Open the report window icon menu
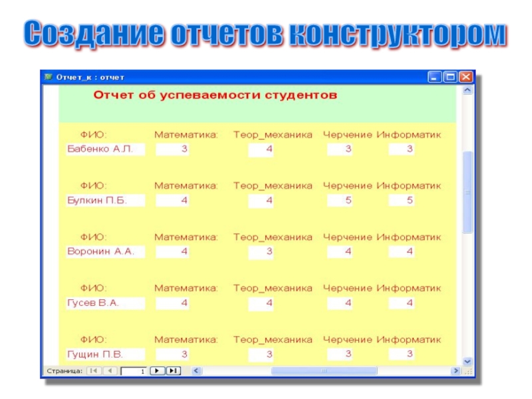The image size is (532, 399). [48, 77]
